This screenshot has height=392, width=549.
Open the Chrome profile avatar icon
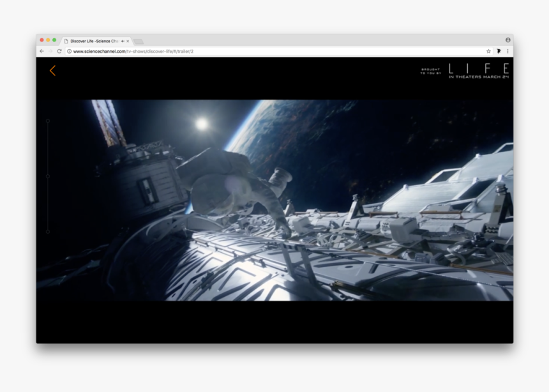tap(508, 40)
